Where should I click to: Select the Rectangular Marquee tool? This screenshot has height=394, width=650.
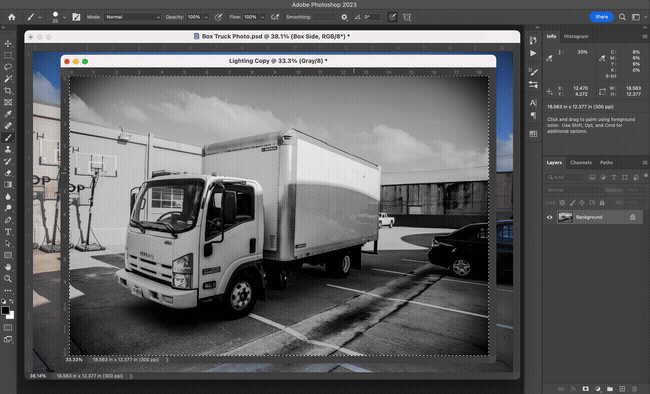coord(8,55)
